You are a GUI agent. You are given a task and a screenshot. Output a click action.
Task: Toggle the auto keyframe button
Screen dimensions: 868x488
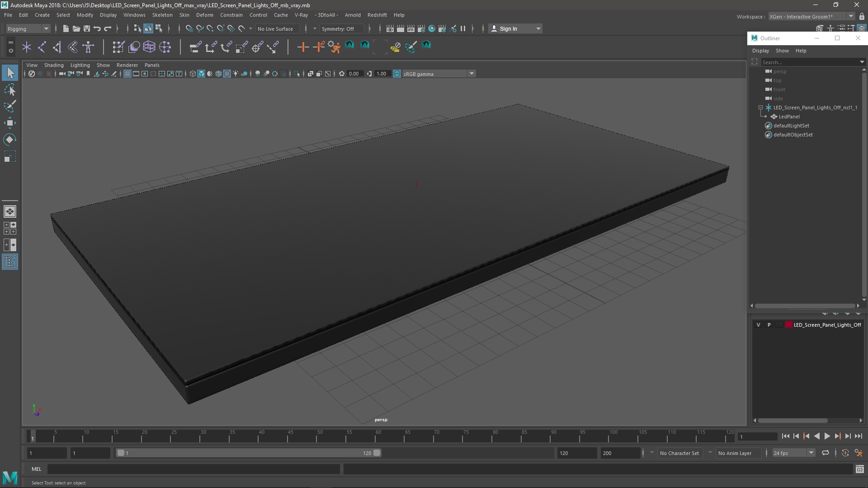(x=845, y=453)
